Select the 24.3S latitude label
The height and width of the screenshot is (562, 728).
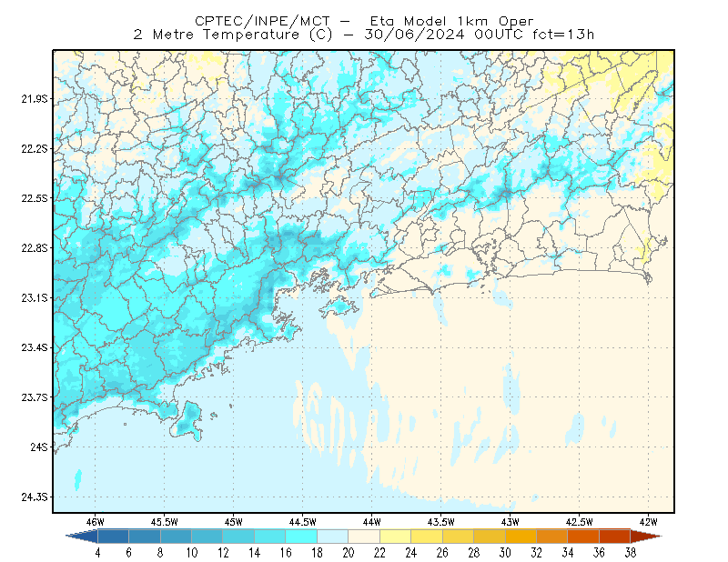point(35,497)
